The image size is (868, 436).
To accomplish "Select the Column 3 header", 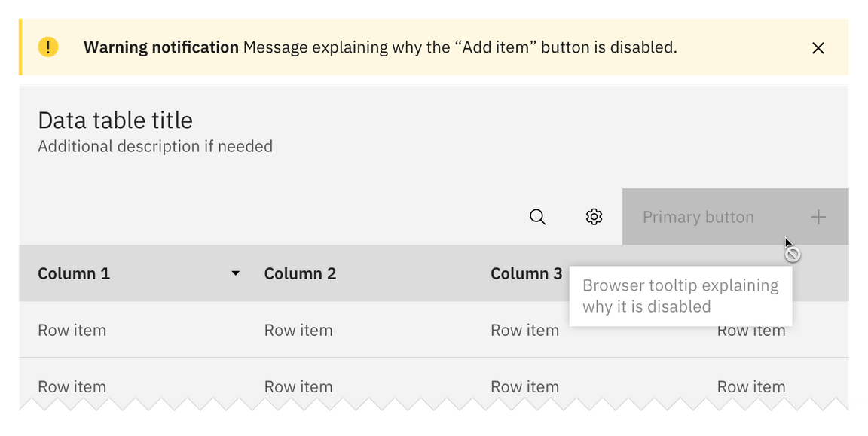I will 526,273.
